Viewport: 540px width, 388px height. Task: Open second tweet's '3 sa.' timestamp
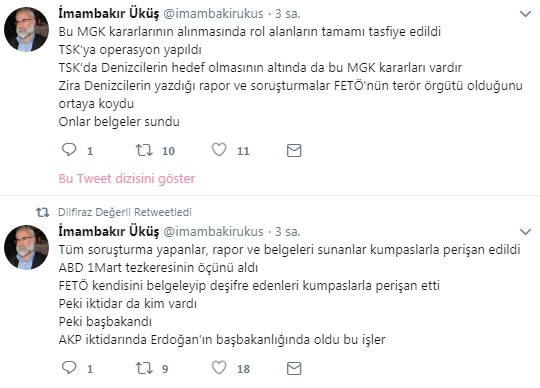click(288, 232)
